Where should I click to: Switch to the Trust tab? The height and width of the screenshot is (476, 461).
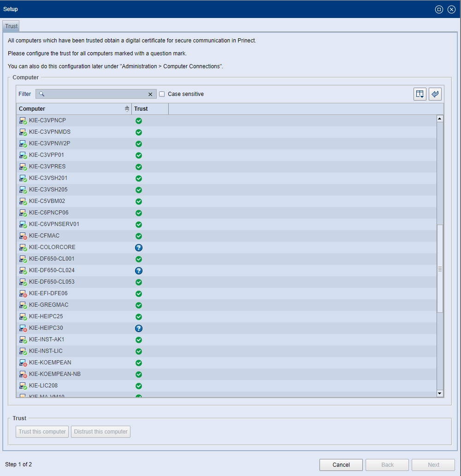[11, 26]
